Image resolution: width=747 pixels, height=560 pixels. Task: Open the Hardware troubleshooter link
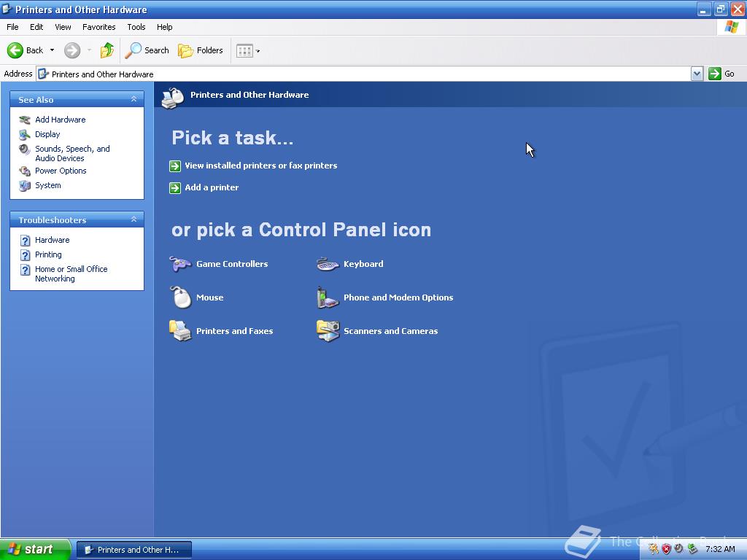53,240
